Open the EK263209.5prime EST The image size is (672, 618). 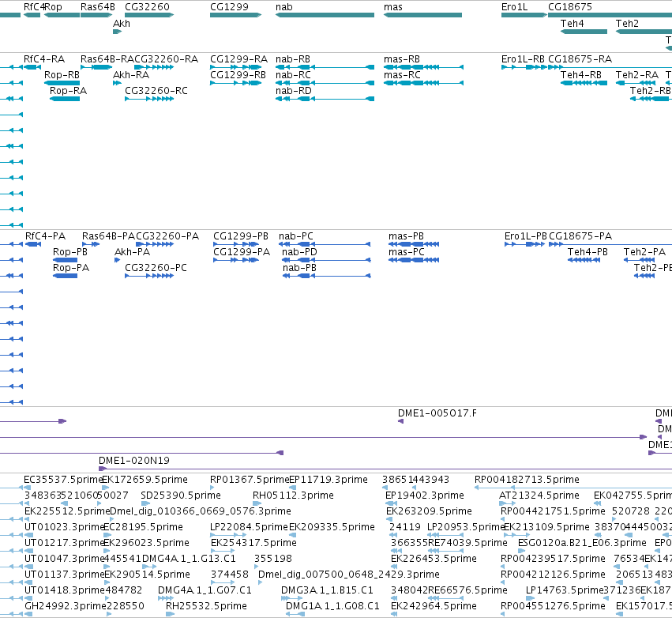tap(389, 519)
